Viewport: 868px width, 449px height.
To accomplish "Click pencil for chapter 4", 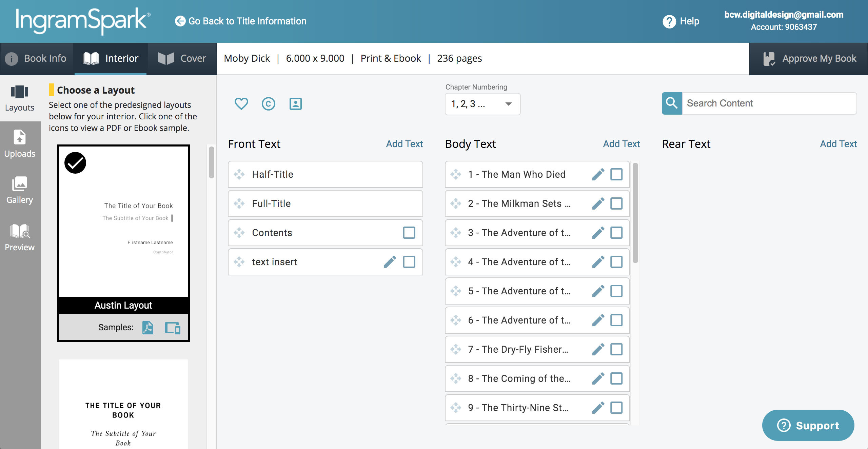I will coord(598,262).
